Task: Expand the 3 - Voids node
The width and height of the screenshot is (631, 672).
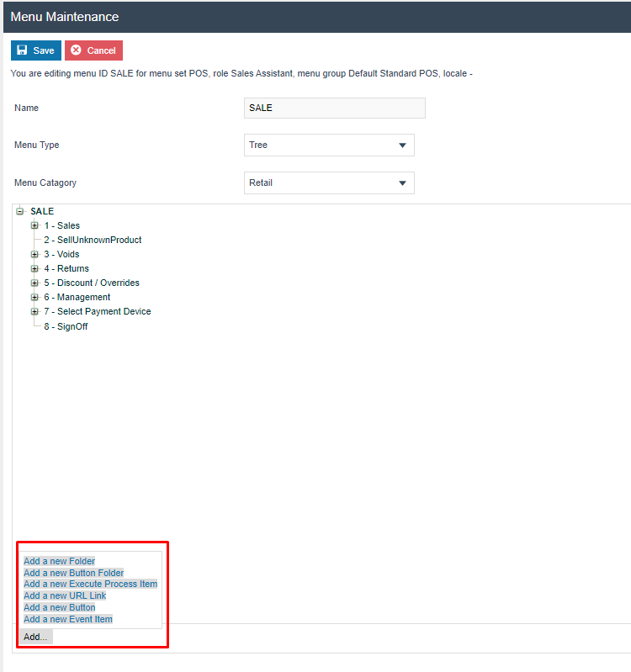Action: [x=34, y=254]
